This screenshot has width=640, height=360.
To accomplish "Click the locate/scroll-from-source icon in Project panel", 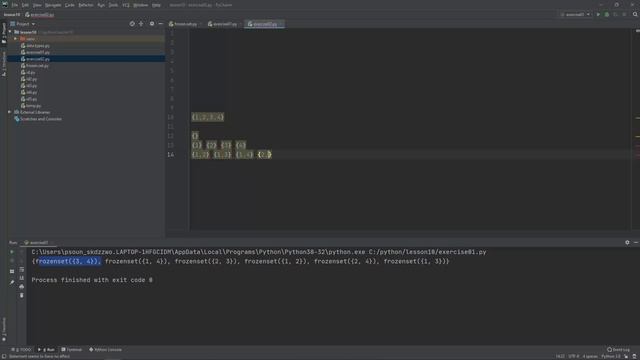I will tap(132, 24).
